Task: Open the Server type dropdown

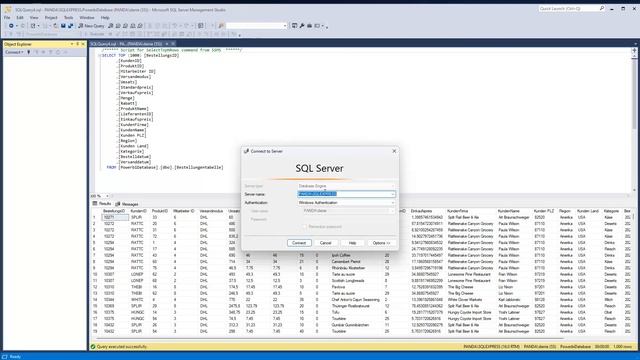Action: (347, 186)
